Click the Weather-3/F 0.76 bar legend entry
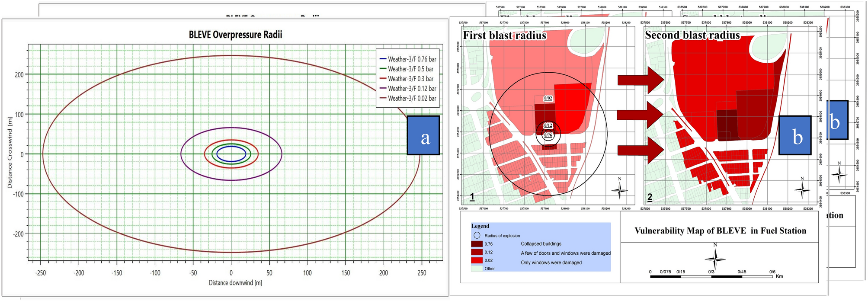868x301 pixels. pyautogui.click(x=407, y=59)
